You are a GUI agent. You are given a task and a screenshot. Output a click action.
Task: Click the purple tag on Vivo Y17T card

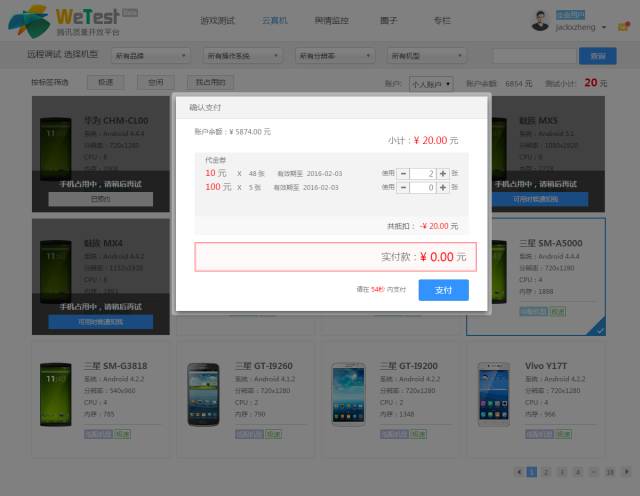point(539,434)
